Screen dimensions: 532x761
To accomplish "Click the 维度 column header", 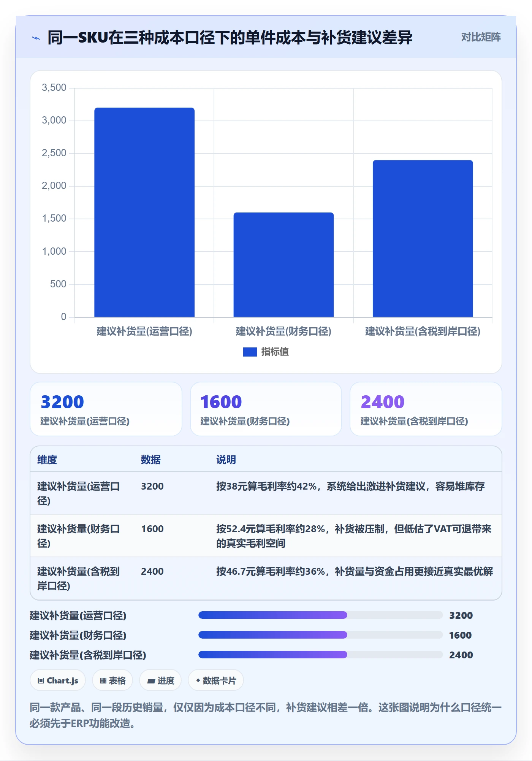I will coord(47,460).
